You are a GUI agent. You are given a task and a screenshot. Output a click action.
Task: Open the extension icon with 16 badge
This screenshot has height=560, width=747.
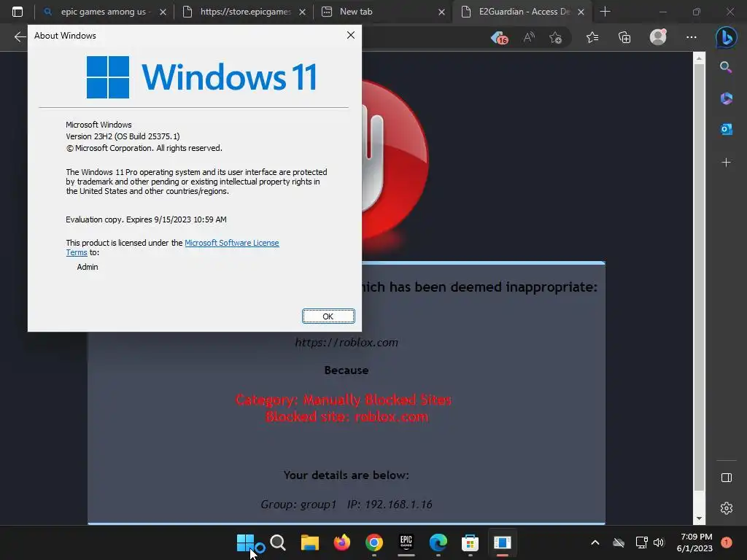pyautogui.click(x=499, y=38)
